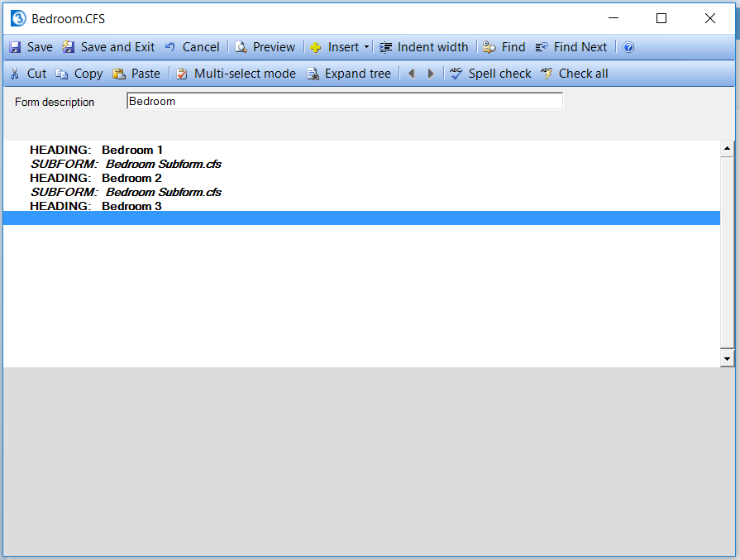Click the Cancel undo arrow icon
This screenshot has width=740, height=560.
(x=169, y=47)
